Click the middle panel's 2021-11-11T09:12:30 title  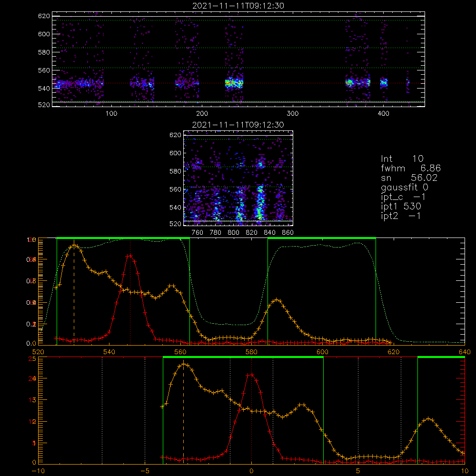coord(238,125)
